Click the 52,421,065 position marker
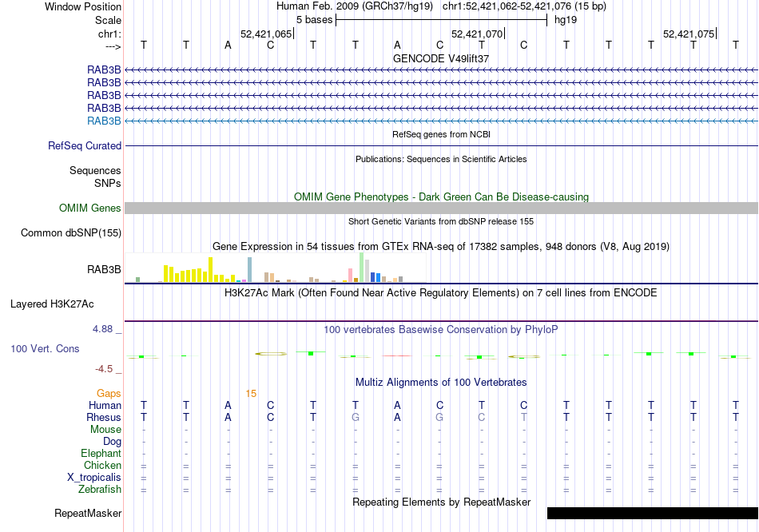The image size is (759, 532). click(266, 34)
